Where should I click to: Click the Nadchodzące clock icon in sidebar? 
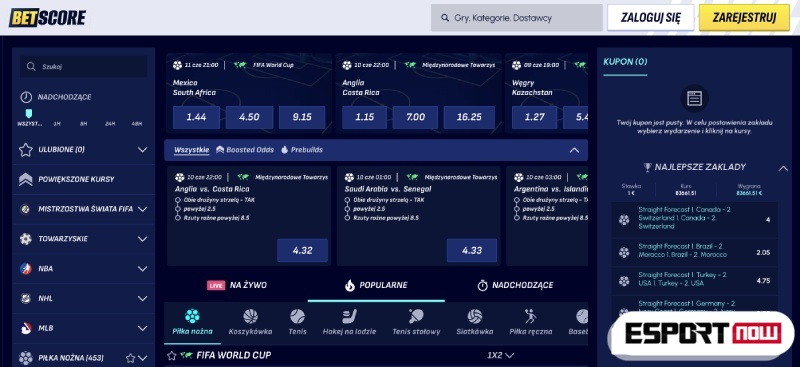(26, 97)
